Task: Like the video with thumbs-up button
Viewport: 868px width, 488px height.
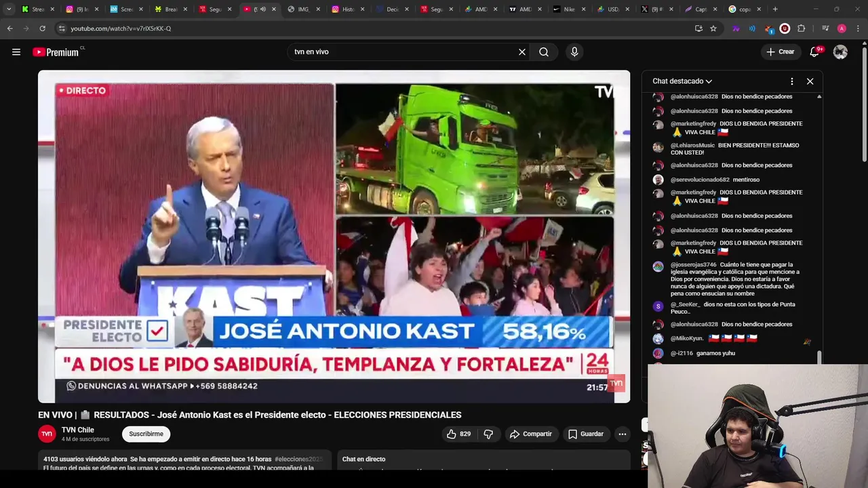Action: [458, 434]
